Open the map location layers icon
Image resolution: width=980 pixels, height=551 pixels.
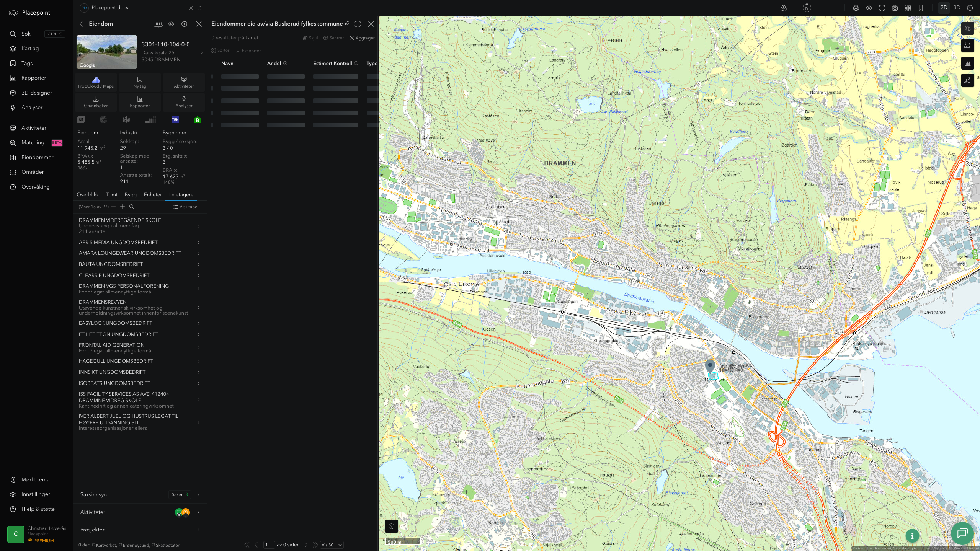pos(784,8)
